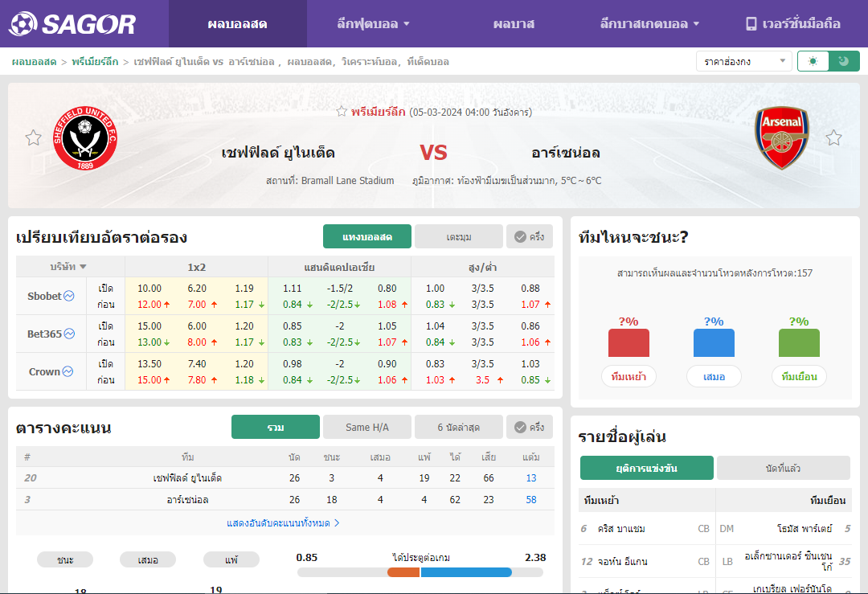Select the เตะมุม odds tab

point(459,237)
